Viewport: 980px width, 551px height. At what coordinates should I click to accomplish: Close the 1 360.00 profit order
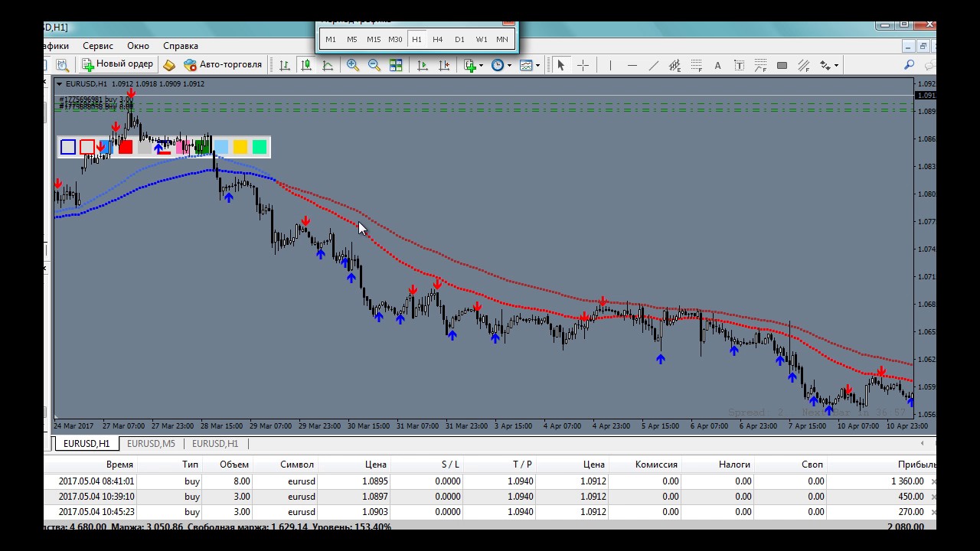click(933, 481)
